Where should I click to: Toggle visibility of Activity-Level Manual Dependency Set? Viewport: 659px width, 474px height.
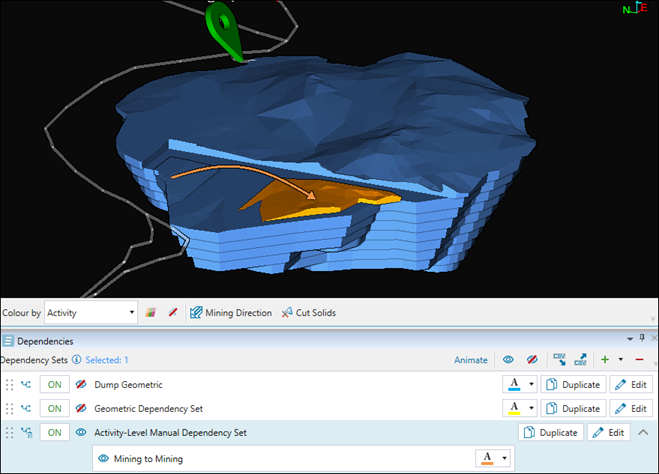tap(81, 432)
